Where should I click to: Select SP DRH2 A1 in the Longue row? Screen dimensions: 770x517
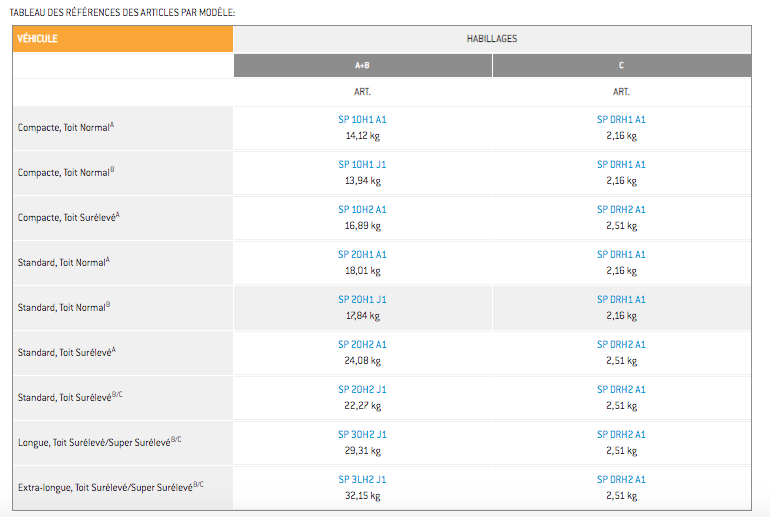(621, 435)
